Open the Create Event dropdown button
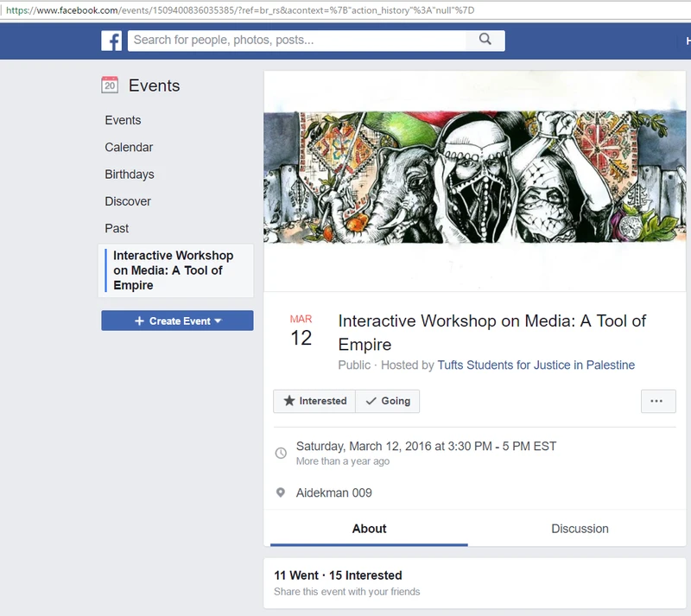The image size is (691, 616). (177, 321)
